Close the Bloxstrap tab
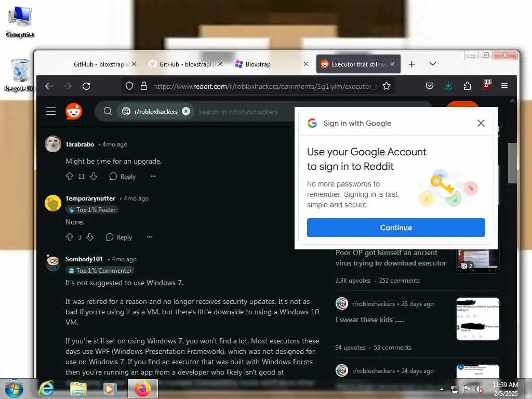 (x=305, y=64)
